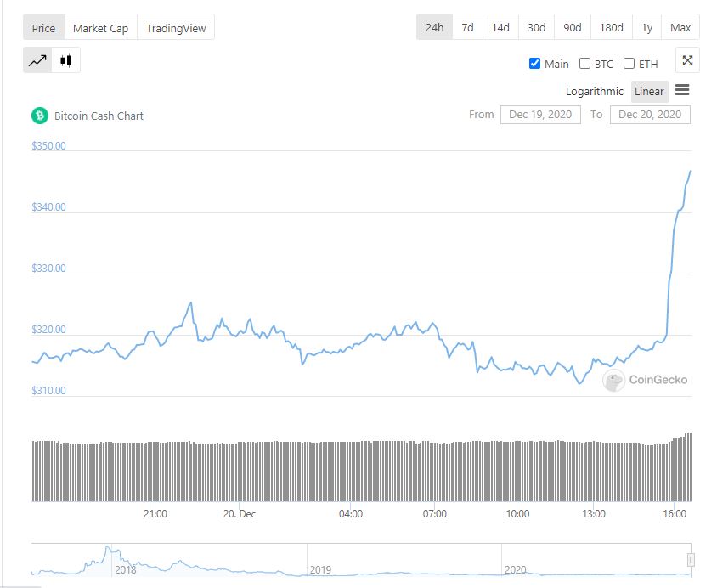Screen dimensions: 717x588
Task: Click the 20. Dec time axis label
Action: [x=240, y=513]
